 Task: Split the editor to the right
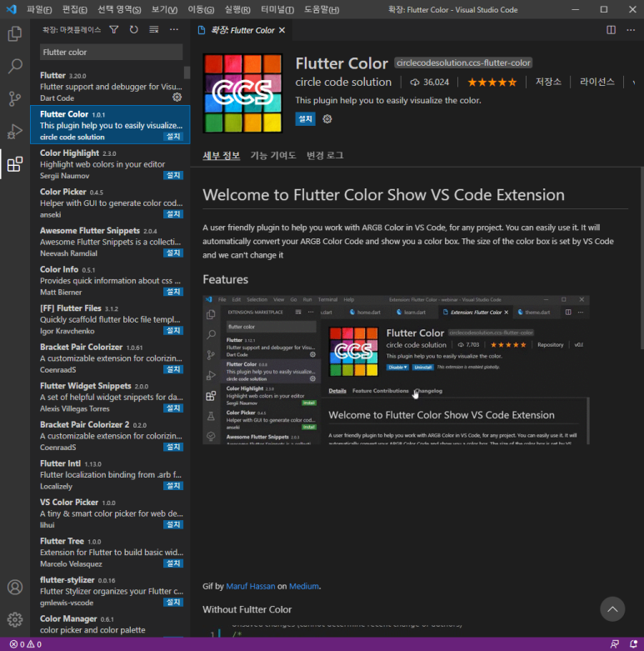pos(611,30)
